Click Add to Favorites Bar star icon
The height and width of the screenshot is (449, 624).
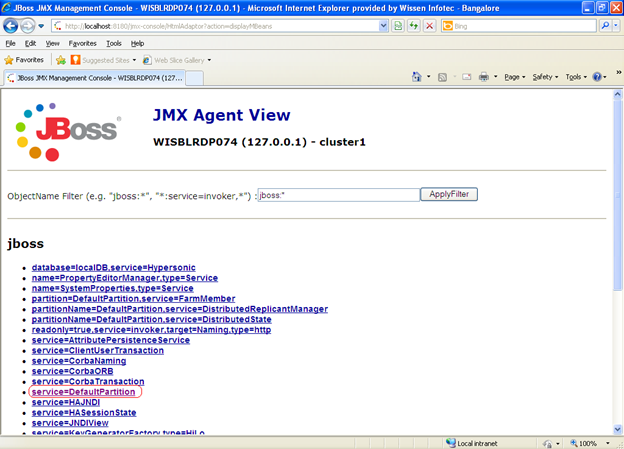[x=61, y=60]
